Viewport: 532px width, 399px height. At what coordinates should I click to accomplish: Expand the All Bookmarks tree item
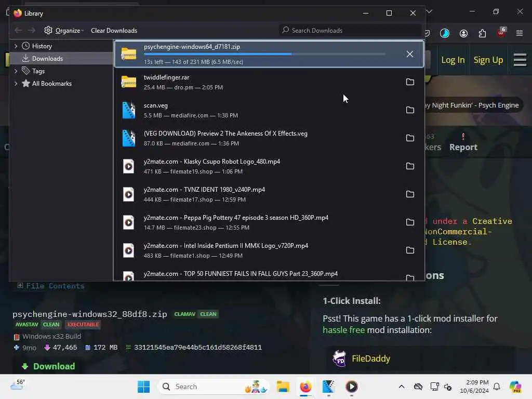(x=16, y=84)
